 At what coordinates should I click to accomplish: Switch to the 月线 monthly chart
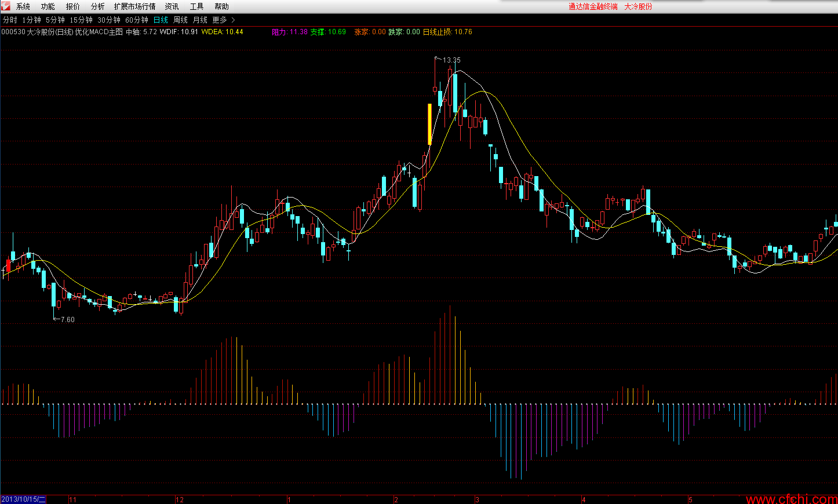[200, 20]
